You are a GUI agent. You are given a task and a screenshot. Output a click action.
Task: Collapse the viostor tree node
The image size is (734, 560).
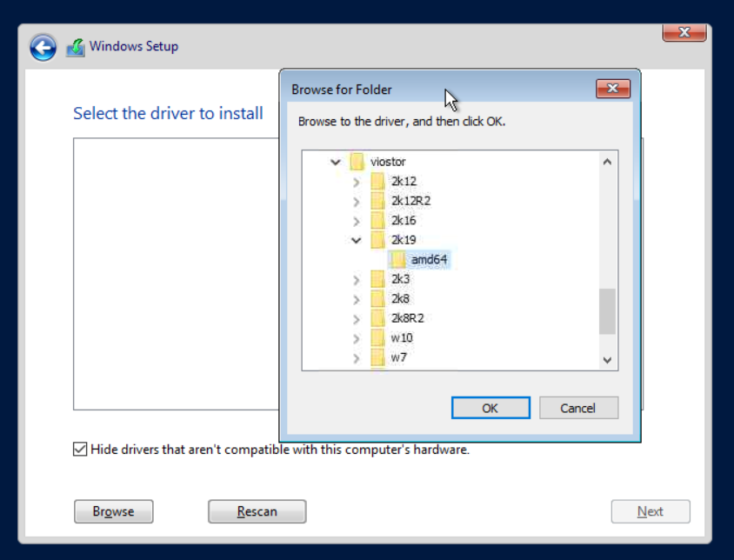point(336,162)
